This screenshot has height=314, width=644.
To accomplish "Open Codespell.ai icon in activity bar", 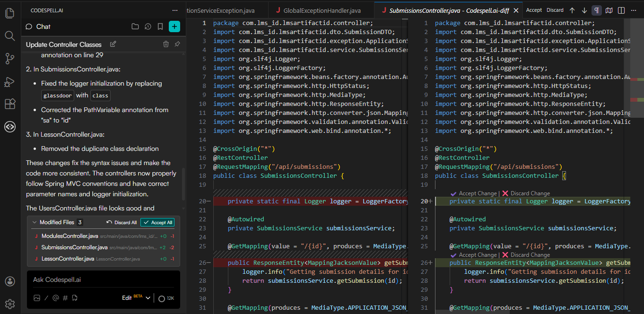I will click(x=9, y=127).
